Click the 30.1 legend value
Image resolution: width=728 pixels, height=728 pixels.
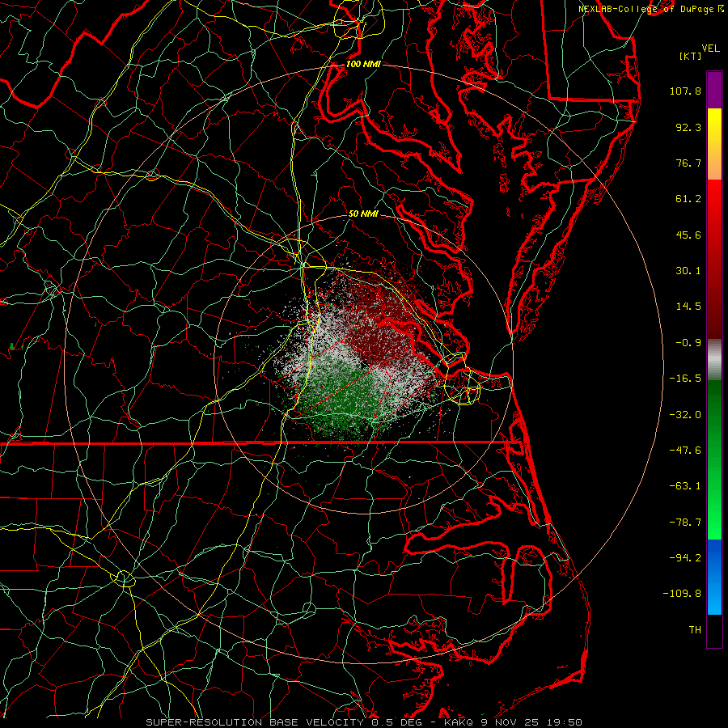688,271
